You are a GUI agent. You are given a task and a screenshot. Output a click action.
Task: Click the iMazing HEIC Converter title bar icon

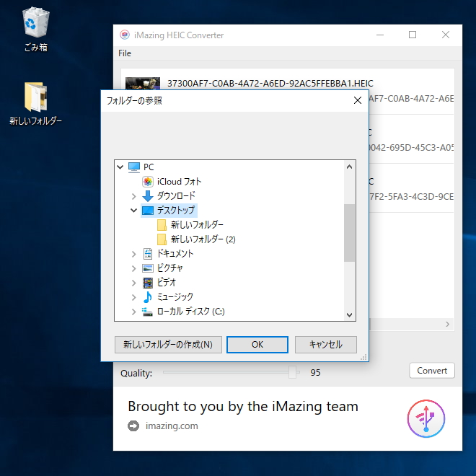(125, 35)
